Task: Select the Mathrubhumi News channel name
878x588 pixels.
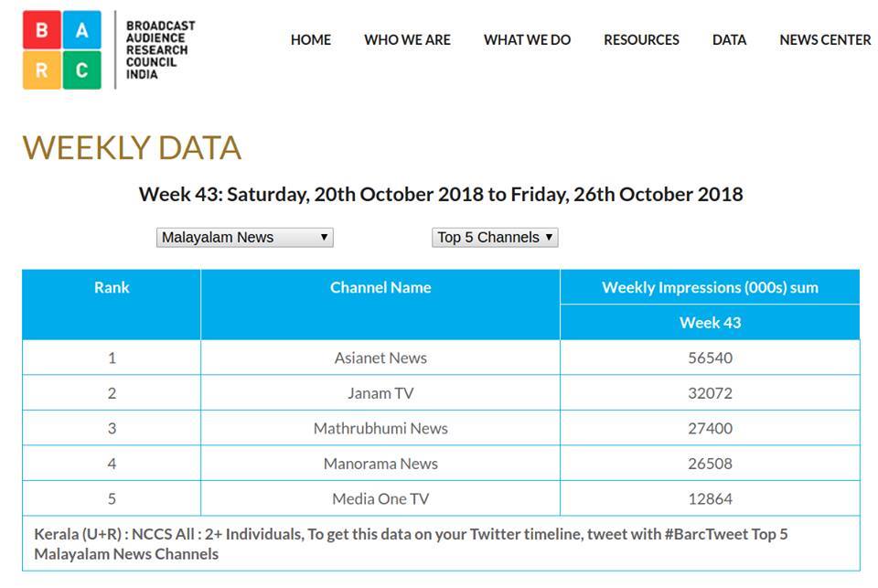Action: pos(380,428)
